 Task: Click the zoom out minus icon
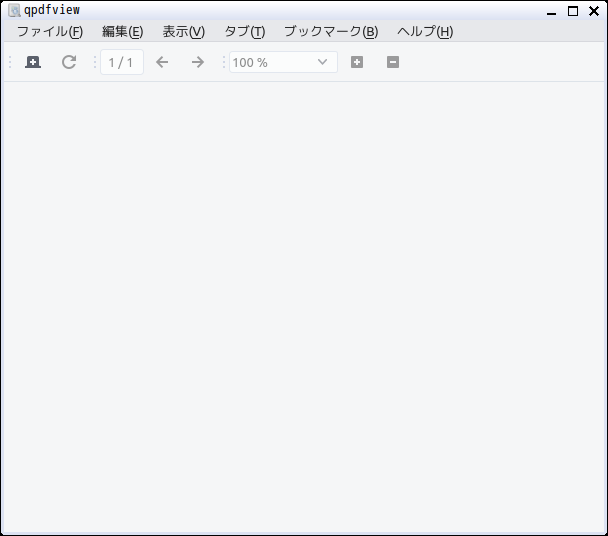click(393, 62)
